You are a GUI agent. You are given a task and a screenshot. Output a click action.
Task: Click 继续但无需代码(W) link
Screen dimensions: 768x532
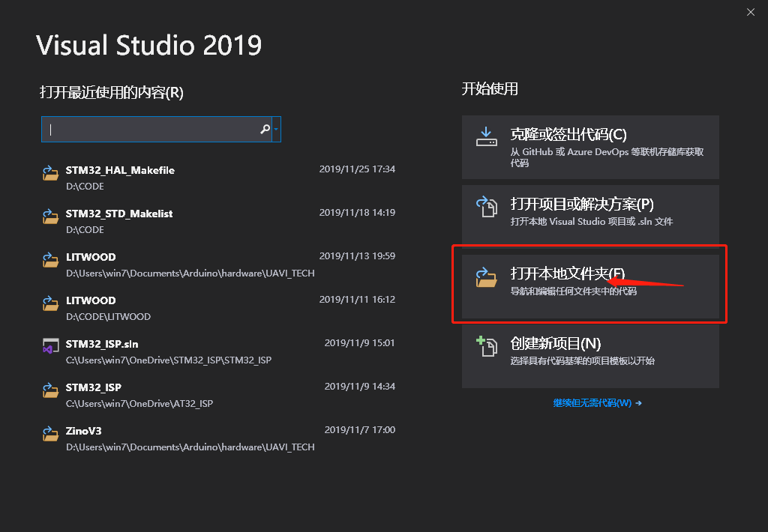click(x=597, y=403)
